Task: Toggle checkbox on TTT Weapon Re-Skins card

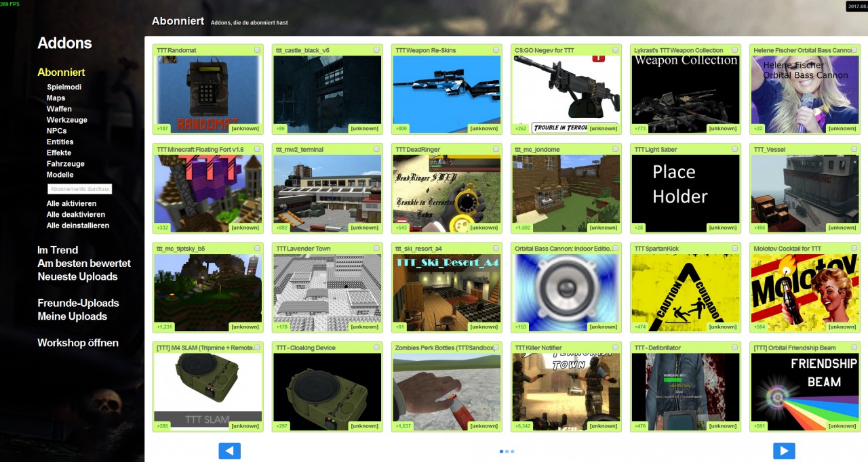Action: (x=496, y=50)
